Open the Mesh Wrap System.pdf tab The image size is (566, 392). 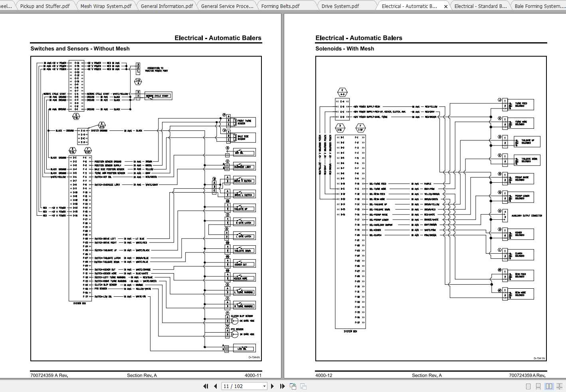(x=106, y=6)
